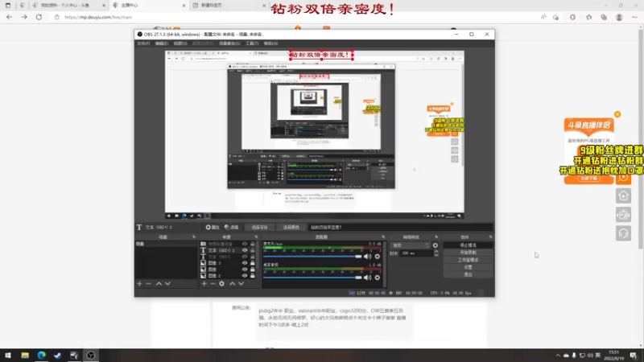This screenshot has height=362, width=644.
Task: Toggle lock on 文本 (GDI+) 2 source
Action: 253,250
